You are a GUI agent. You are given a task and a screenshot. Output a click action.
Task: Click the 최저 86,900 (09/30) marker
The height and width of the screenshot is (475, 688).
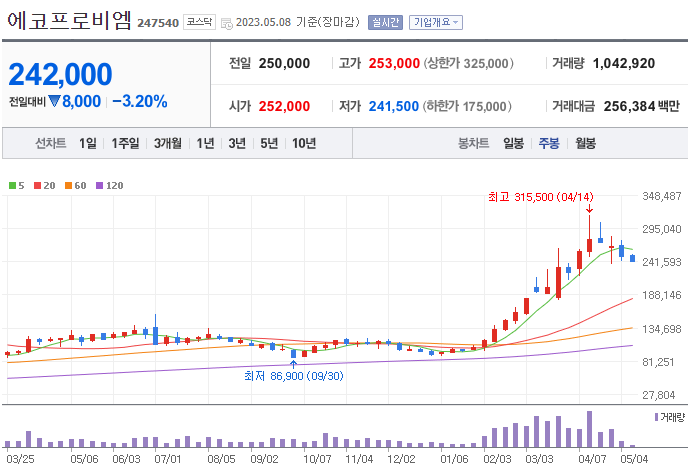point(294,376)
